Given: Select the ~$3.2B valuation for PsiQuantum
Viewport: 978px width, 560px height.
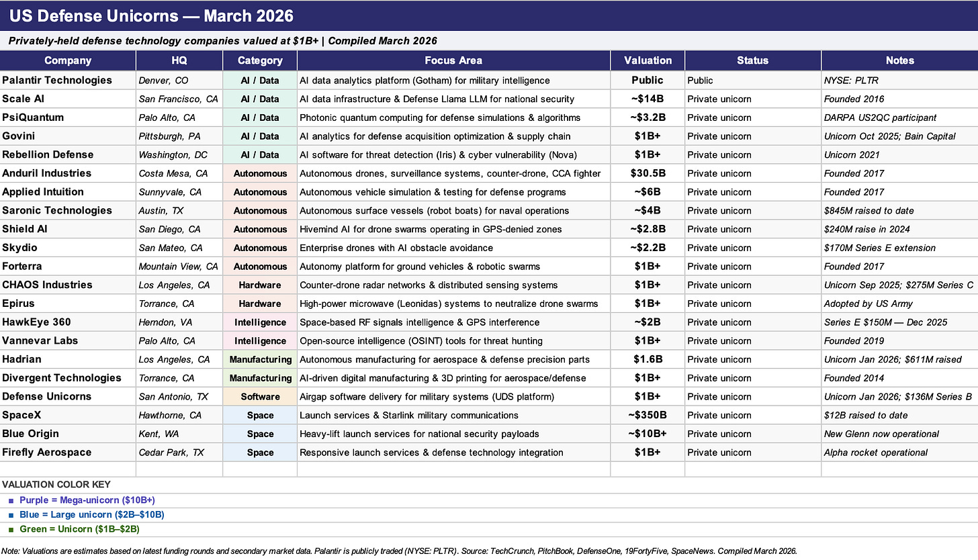Looking at the screenshot, I should [648, 118].
